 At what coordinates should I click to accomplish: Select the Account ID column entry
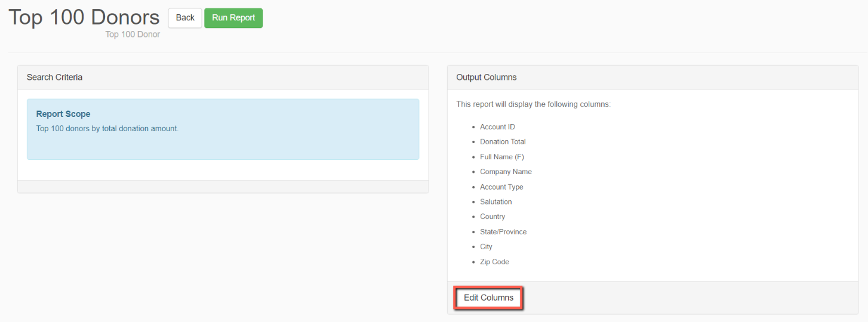click(497, 127)
